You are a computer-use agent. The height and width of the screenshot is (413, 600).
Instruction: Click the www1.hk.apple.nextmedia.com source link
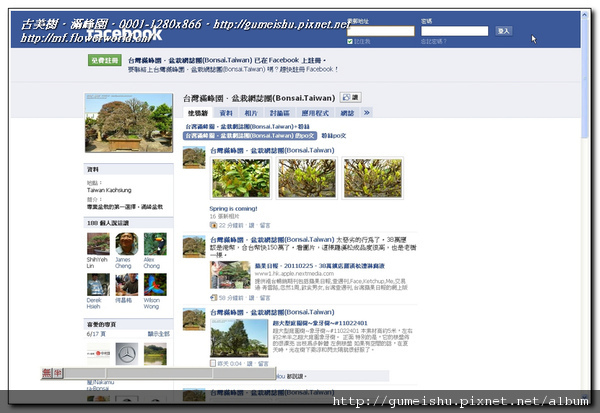coord(294,273)
